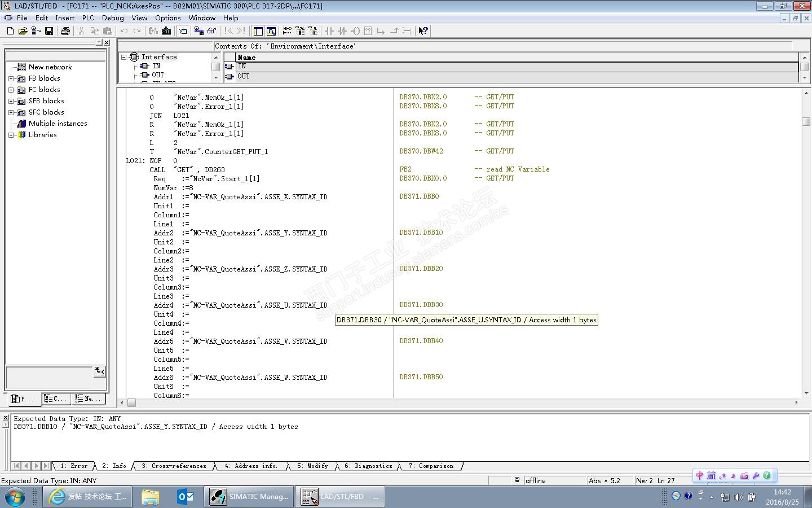Toggle the monitor glasses icon in the toolbar

[x=211, y=31]
